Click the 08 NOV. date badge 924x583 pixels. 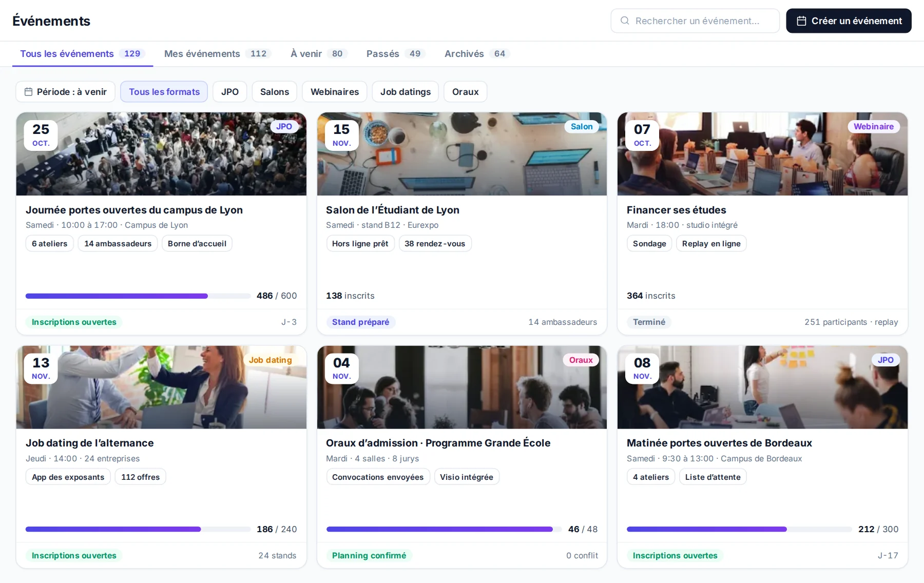tap(642, 368)
